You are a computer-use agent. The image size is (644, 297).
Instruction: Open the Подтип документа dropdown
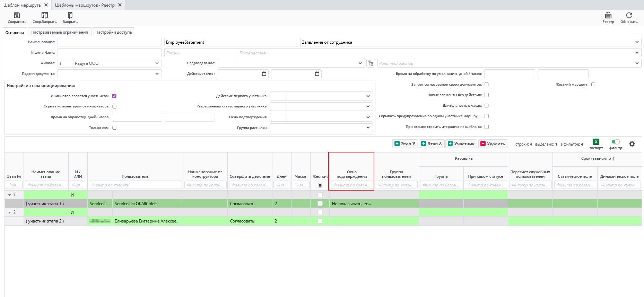(157, 74)
